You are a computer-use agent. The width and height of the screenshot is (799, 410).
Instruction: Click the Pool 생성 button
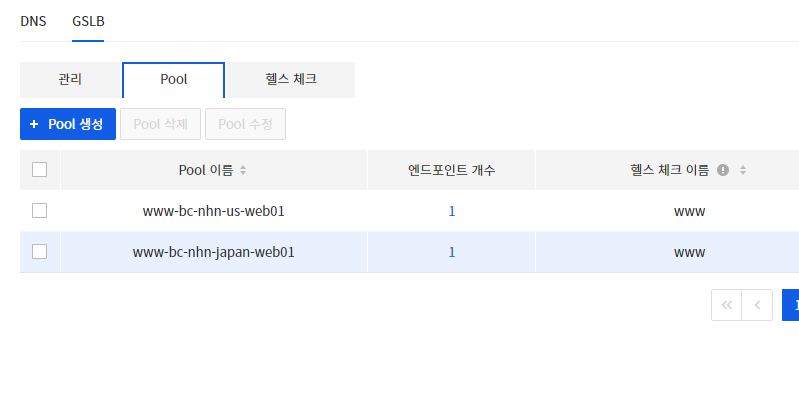(68, 124)
